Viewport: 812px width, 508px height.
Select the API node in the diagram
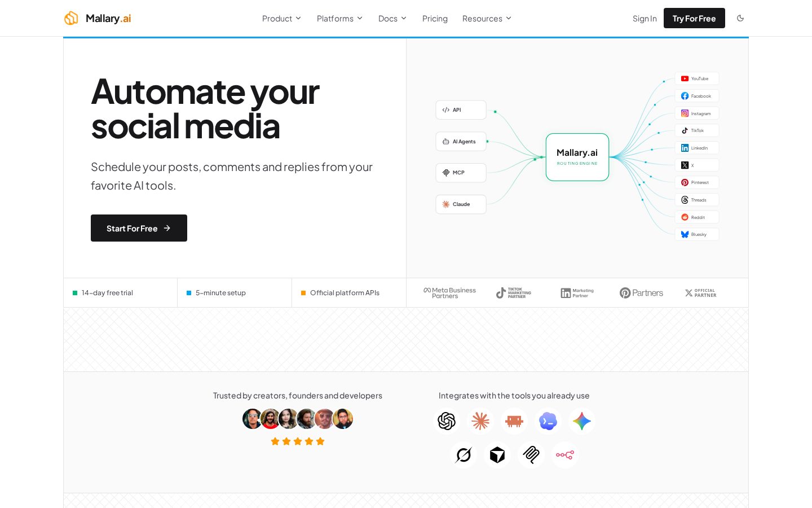click(461, 110)
